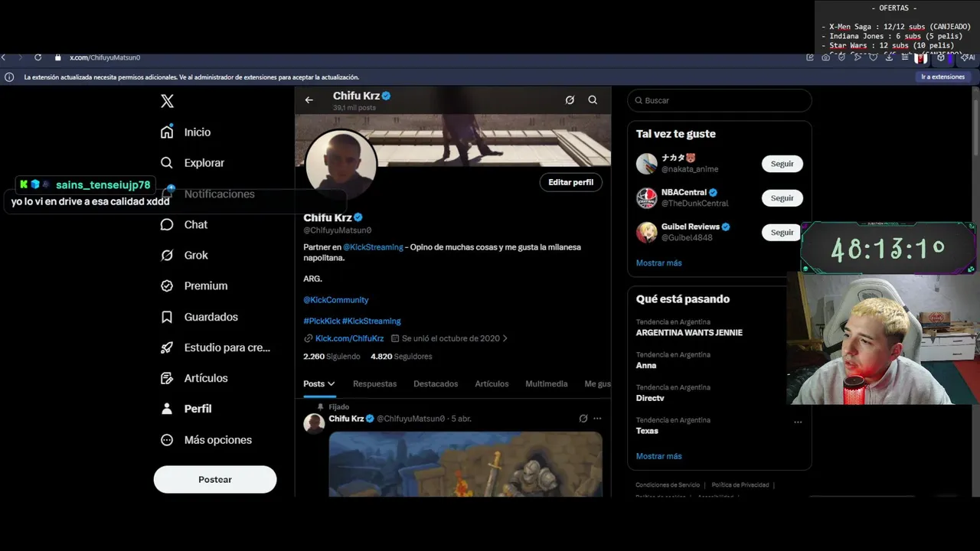View 4.820 Seguidores list

coord(401,357)
